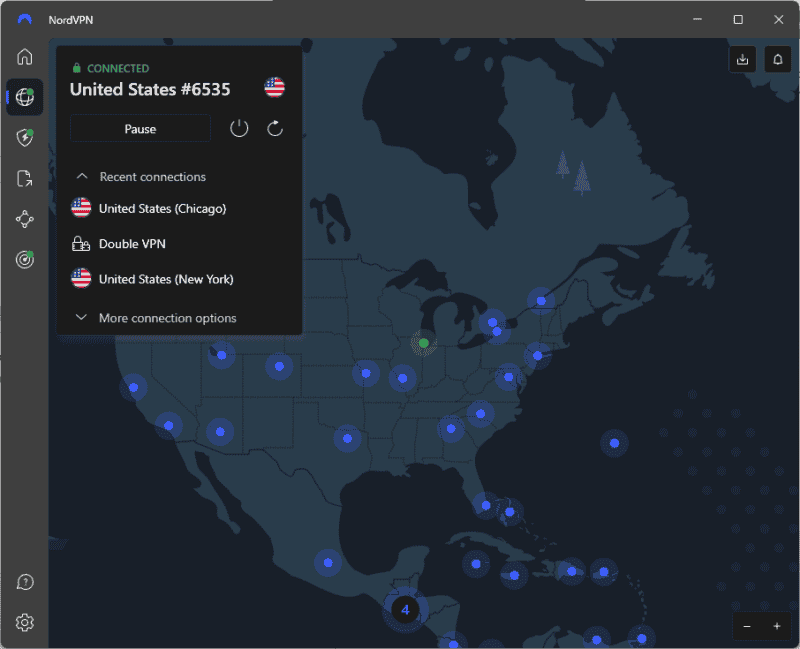This screenshot has height=649, width=800.
Task: Open the Dark Web Monitor target icon
Action: (25, 260)
